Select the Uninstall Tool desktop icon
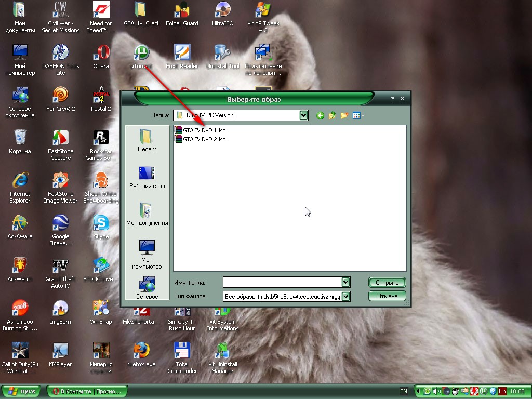 tap(222, 57)
